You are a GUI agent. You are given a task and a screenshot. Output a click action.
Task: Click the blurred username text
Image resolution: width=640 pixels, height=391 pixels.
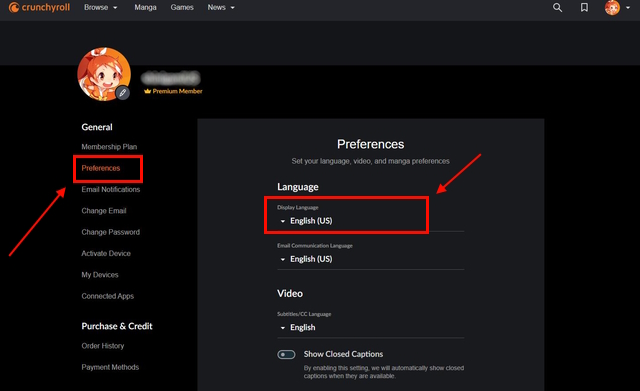171,78
